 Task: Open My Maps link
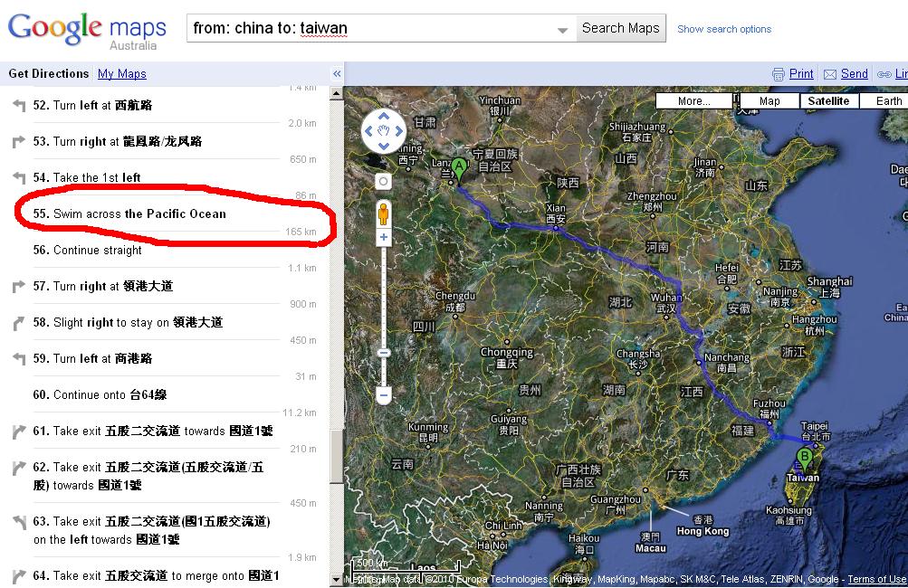click(x=121, y=73)
